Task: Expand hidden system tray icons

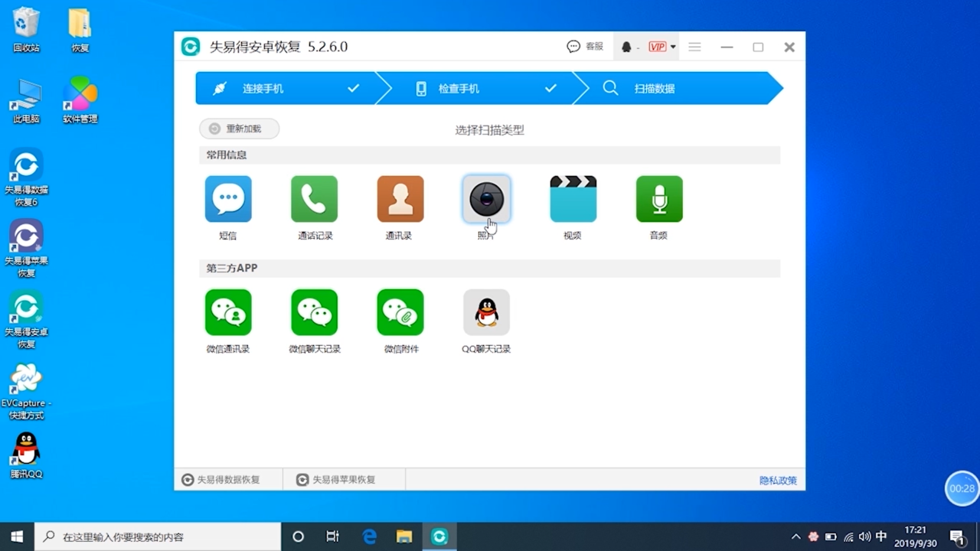Action: point(796,537)
